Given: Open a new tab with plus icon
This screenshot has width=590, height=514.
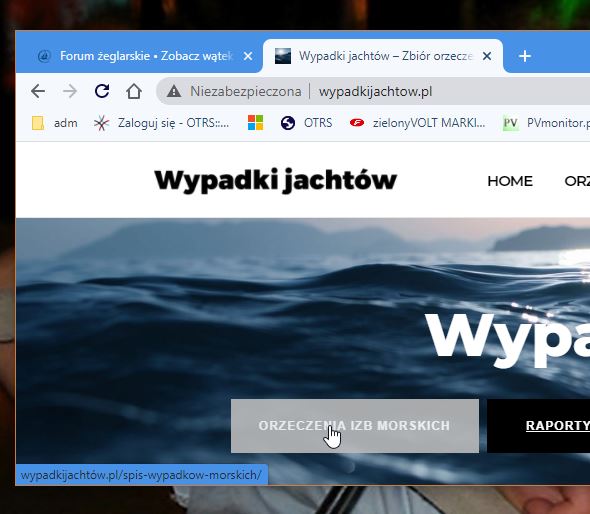Looking at the screenshot, I should coord(525,56).
